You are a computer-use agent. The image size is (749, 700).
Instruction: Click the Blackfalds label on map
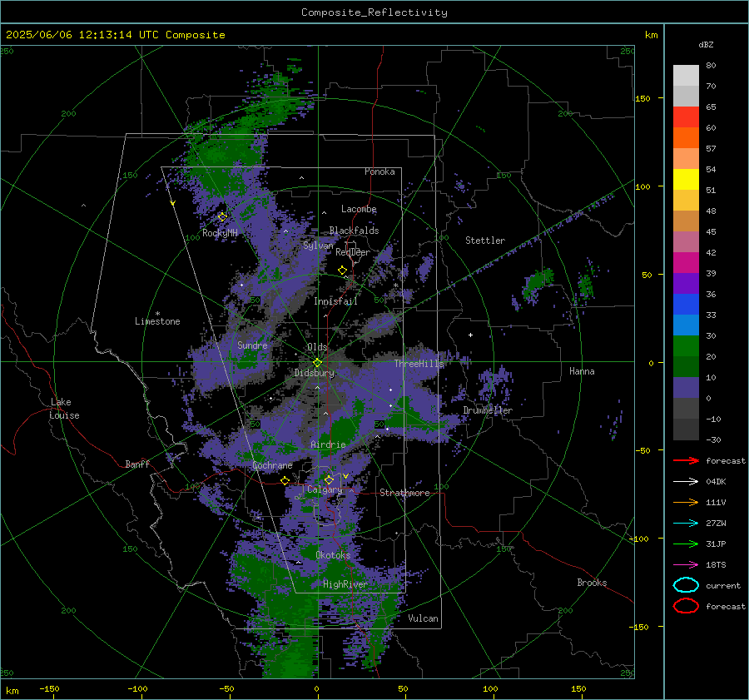coord(354,231)
